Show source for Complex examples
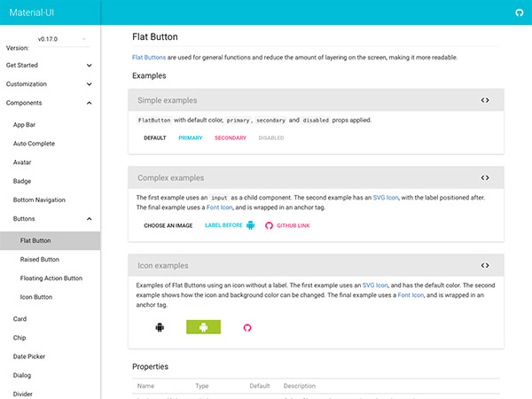This screenshot has width=532, height=399. pyautogui.click(x=485, y=178)
